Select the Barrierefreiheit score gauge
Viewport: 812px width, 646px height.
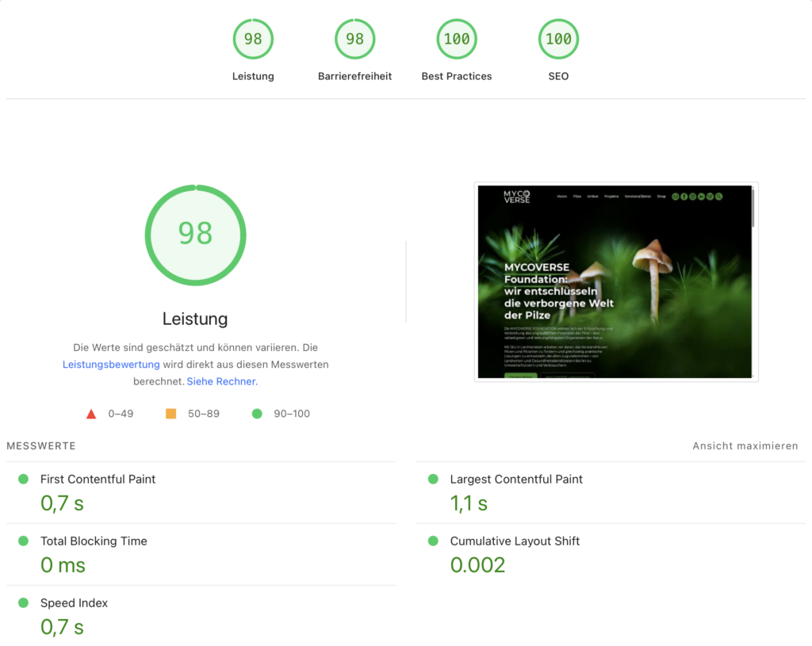point(354,40)
